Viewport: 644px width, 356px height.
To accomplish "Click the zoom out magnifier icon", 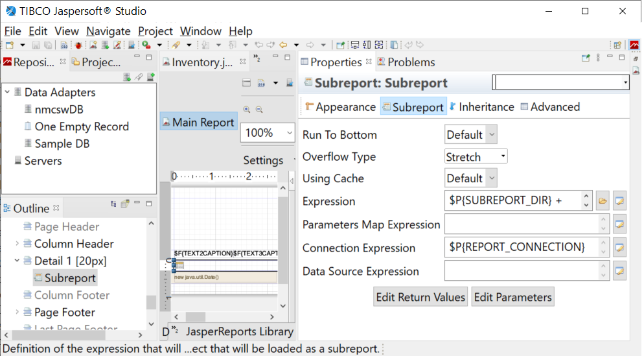I will [x=259, y=110].
